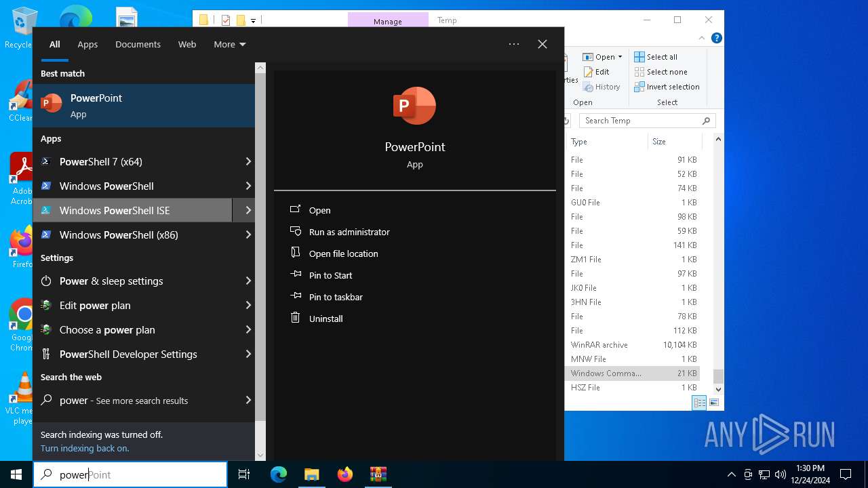Close the search panel with X

pyautogui.click(x=542, y=44)
